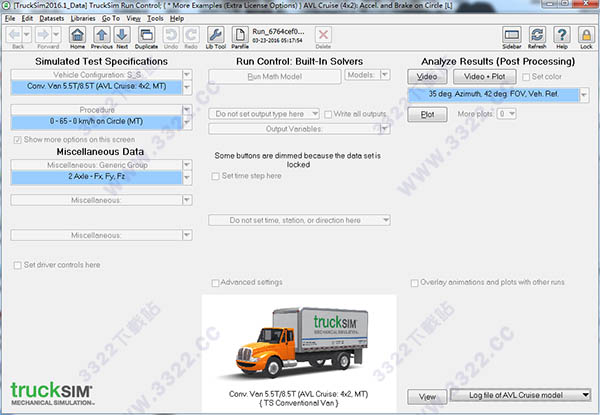Click the Video + Plot button
The height and width of the screenshot is (415, 600).
(484, 76)
